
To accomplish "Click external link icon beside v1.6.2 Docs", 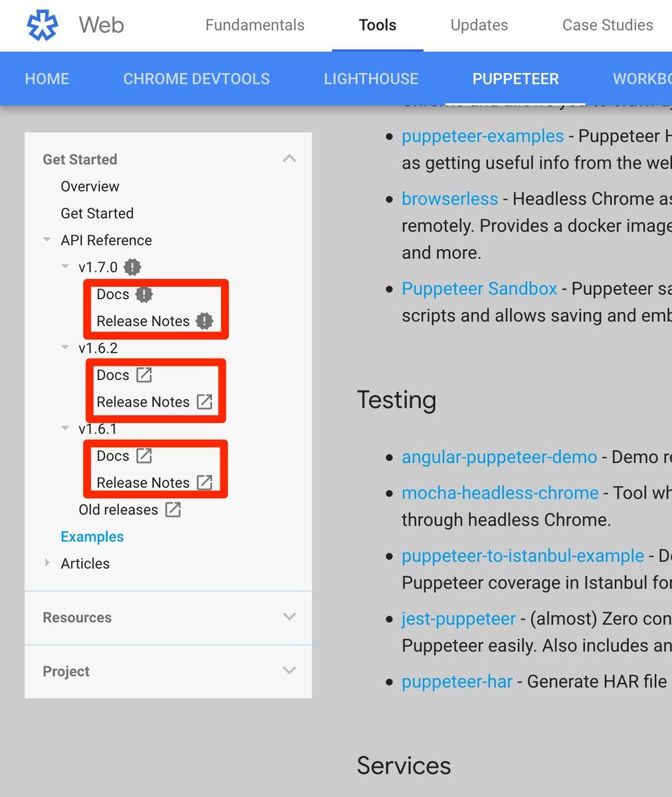I will point(144,375).
